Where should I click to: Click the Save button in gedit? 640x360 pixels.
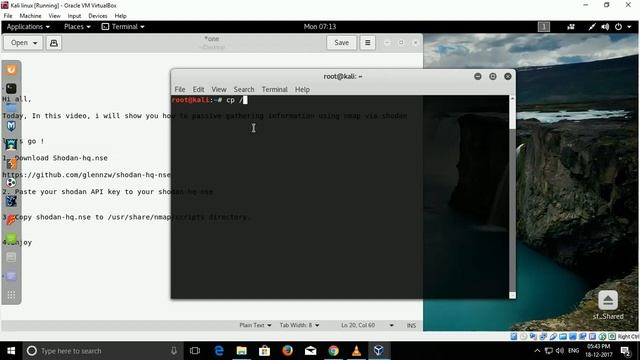point(341,42)
